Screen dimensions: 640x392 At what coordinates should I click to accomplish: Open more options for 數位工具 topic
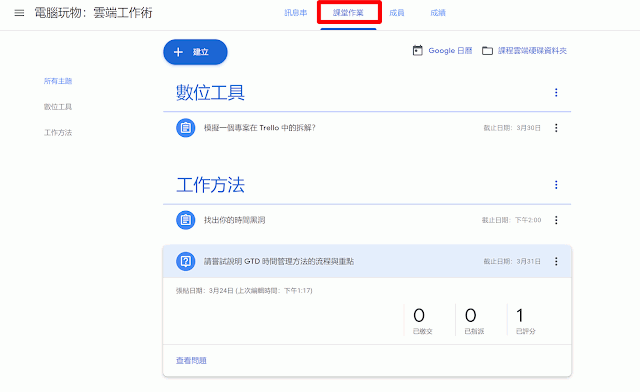(556, 93)
